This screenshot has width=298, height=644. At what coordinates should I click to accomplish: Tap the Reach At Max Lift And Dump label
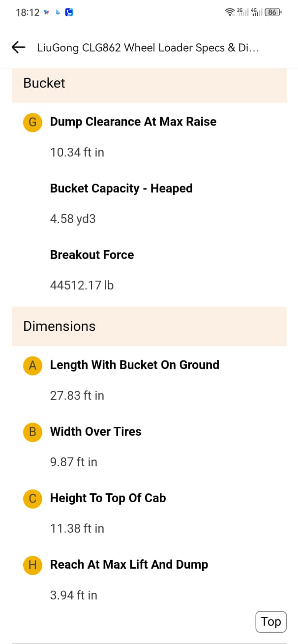(129, 564)
